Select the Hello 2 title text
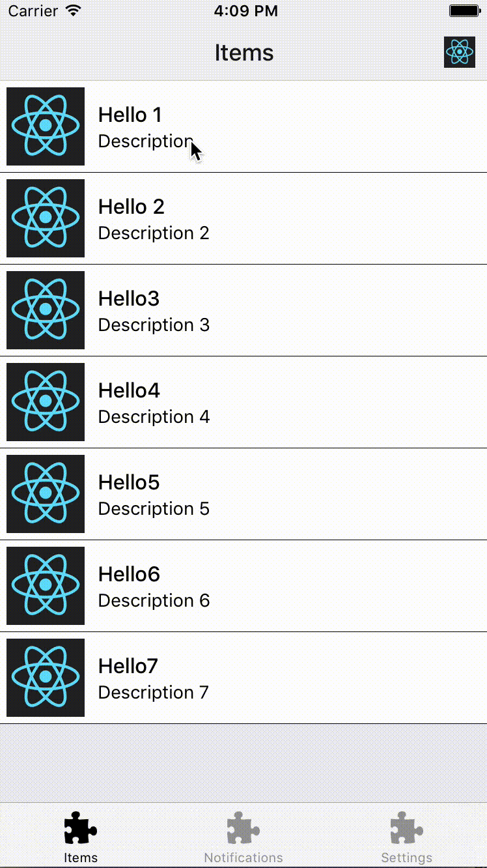This screenshot has height=868, width=487. 131,207
